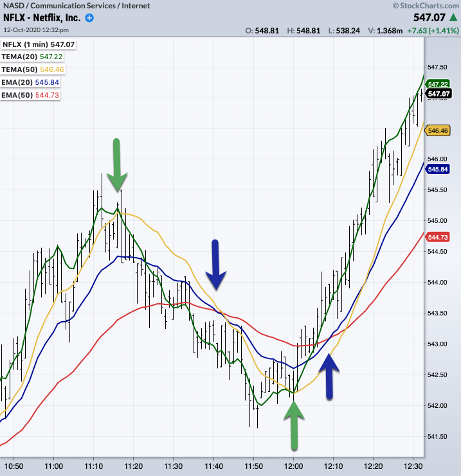Click the O: 548.81 open value
This screenshot has height=476, width=461.
click(262, 31)
